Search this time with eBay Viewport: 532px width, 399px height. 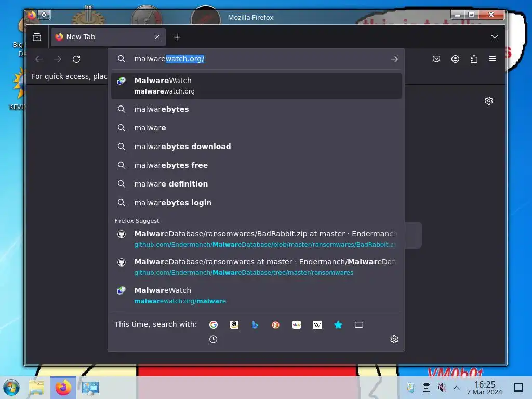pos(297,325)
